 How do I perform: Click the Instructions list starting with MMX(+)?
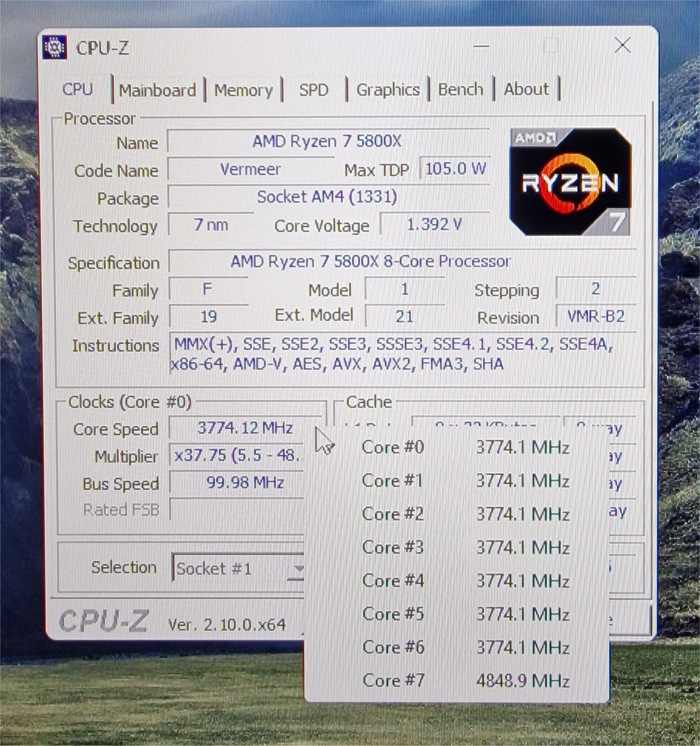(402, 354)
